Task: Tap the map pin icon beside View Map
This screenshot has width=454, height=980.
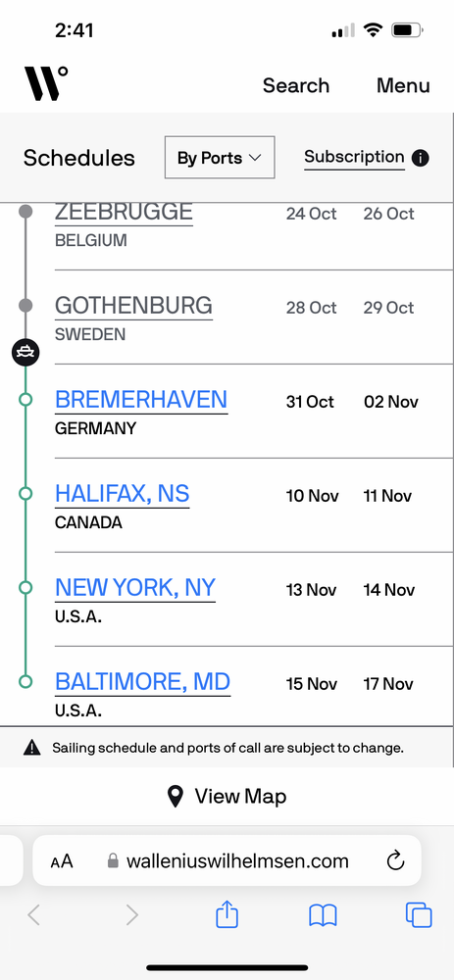Action: coord(176,796)
